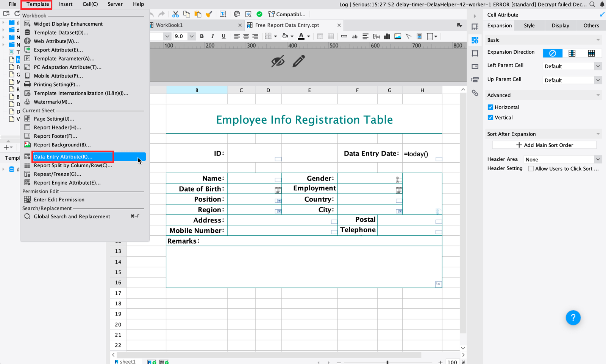The width and height of the screenshot is (606, 364).
Task: Click the Cut scissors icon in toolbar
Action: pos(175,14)
